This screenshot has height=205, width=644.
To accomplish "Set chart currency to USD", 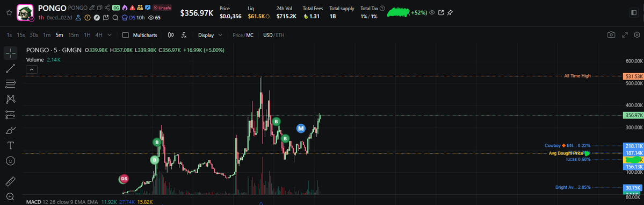I will tap(268, 35).
